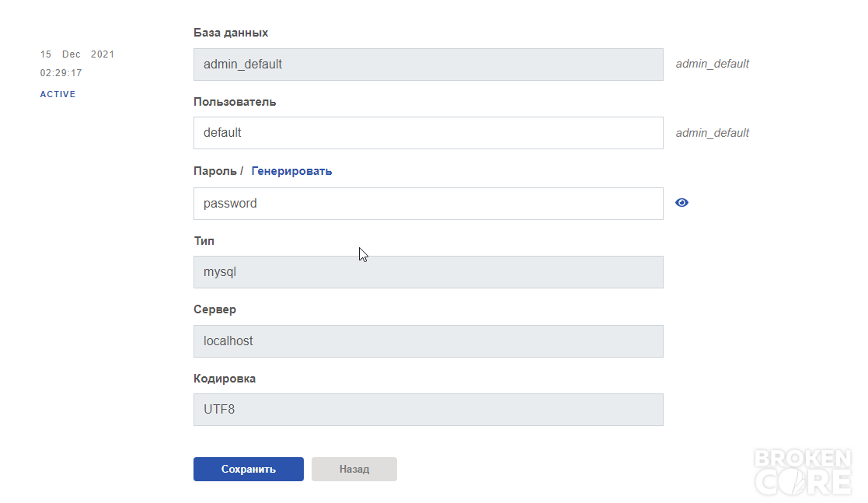The image size is (868, 503).
Task: Click the Сохранить button
Action: (249, 470)
